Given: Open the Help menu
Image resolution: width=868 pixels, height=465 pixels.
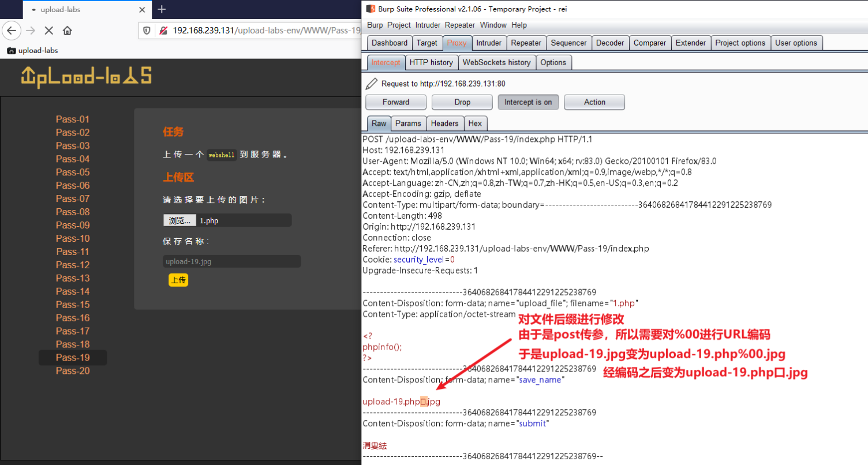Looking at the screenshot, I should click(x=519, y=25).
